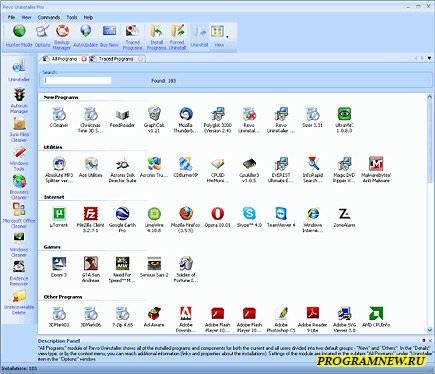Open Unrecoverable Delete in the sidebar

(x=19, y=303)
